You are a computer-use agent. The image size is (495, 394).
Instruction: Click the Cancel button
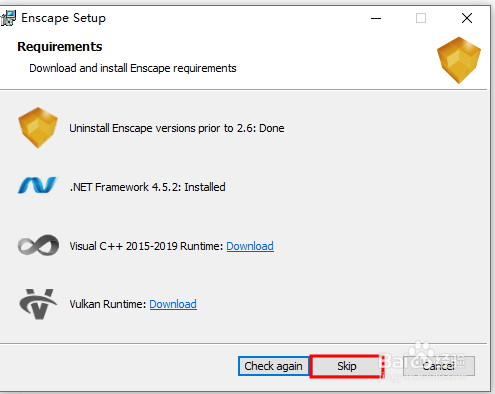tap(439, 366)
